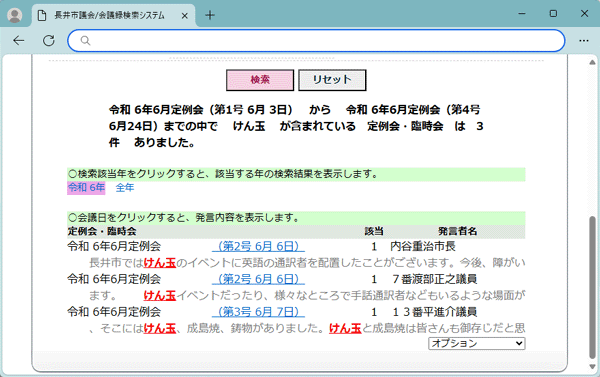Click the 発言者名 column header
The width and height of the screenshot is (600, 377).
[457, 231]
